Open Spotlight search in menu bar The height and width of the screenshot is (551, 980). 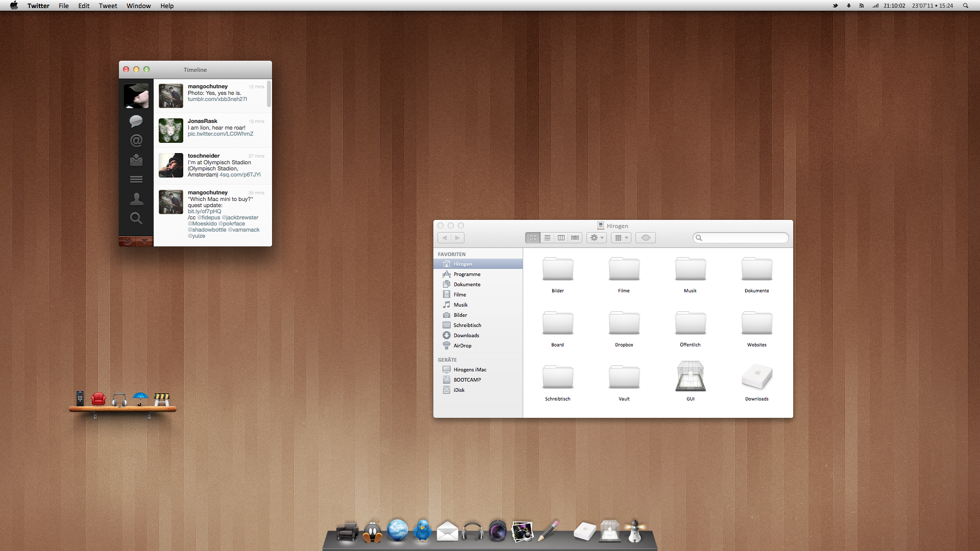pos(965,6)
